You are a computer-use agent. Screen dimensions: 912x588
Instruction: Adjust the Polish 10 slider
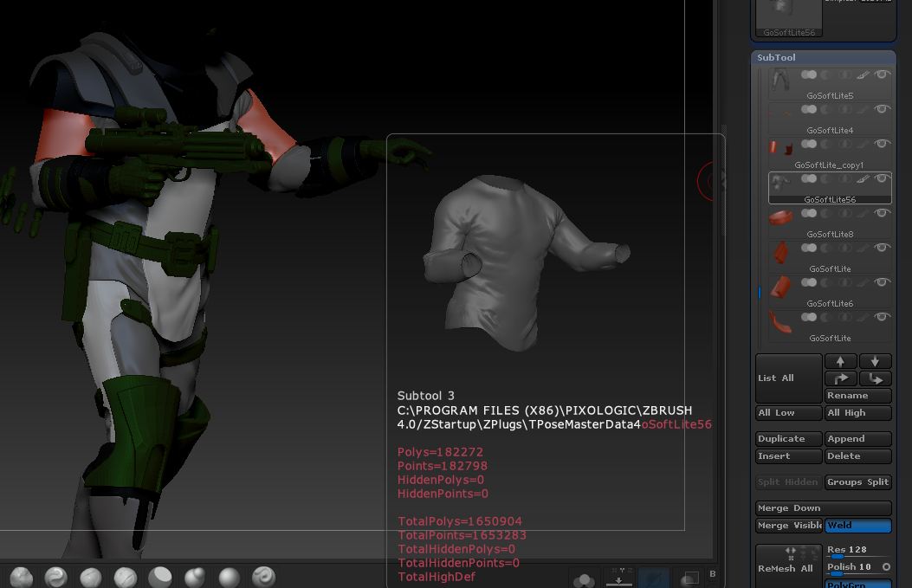pyautogui.click(x=852, y=567)
